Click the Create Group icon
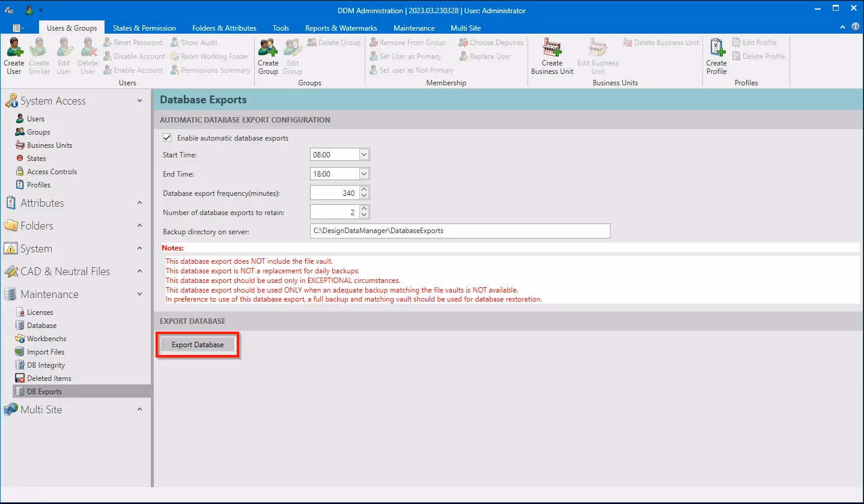 [268, 56]
